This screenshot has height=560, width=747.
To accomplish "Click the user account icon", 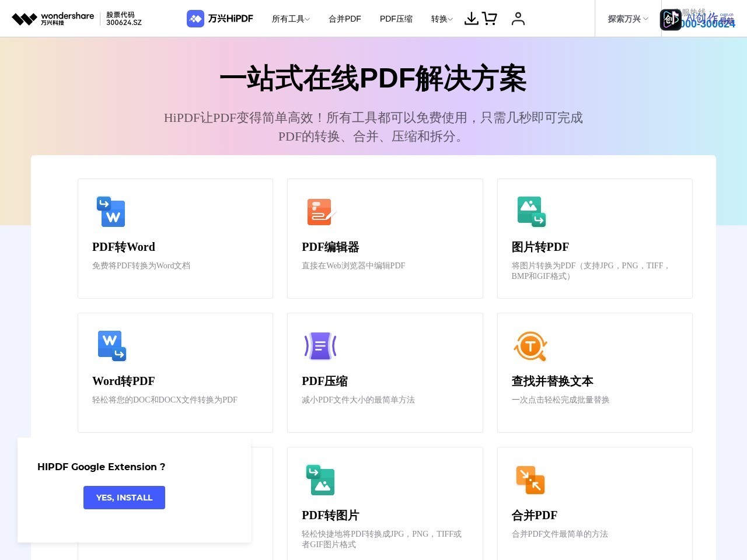I will click(x=518, y=19).
